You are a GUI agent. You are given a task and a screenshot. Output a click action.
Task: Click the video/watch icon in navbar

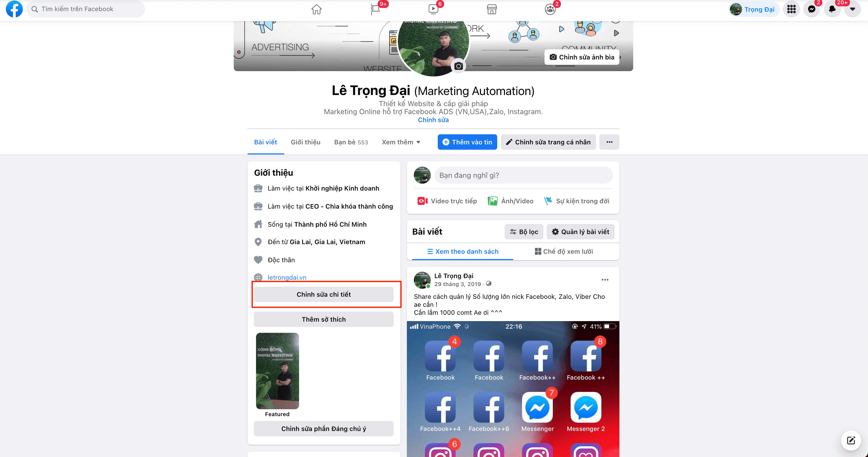pos(434,8)
